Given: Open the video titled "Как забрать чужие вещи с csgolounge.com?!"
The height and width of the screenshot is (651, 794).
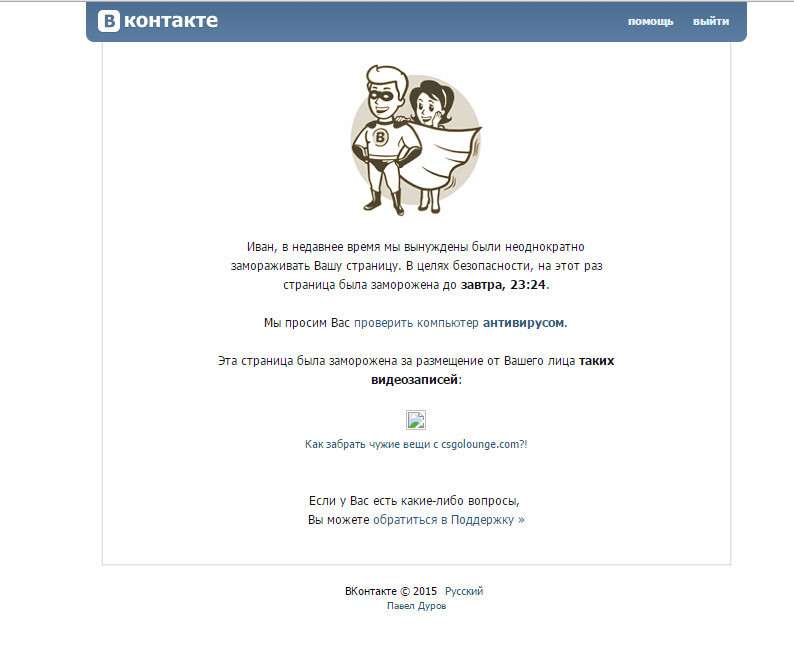Looking at the screenshot, I should click(x=416, y=444).
